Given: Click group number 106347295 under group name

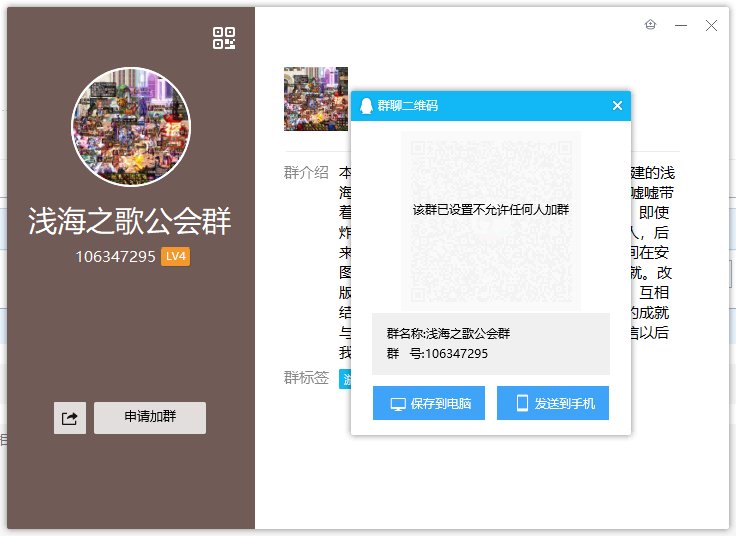Looking at the screenshot, I should (x=115, y=257).
